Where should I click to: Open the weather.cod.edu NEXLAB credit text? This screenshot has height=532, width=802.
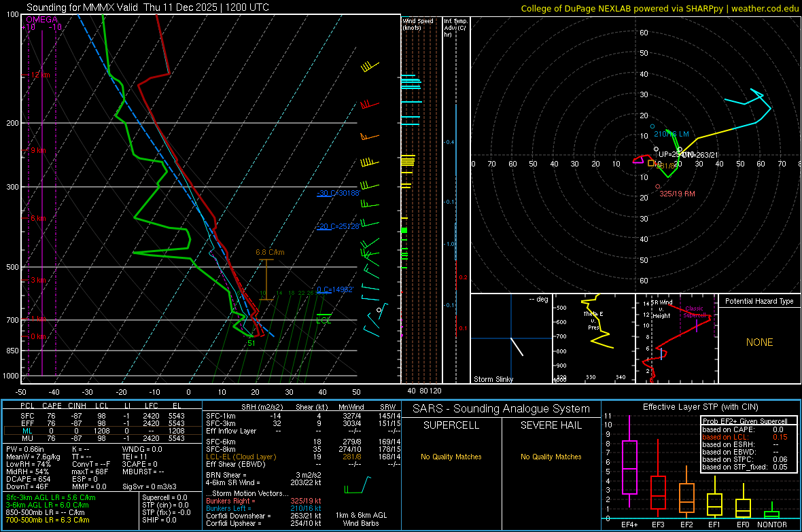tap(659, 8)
